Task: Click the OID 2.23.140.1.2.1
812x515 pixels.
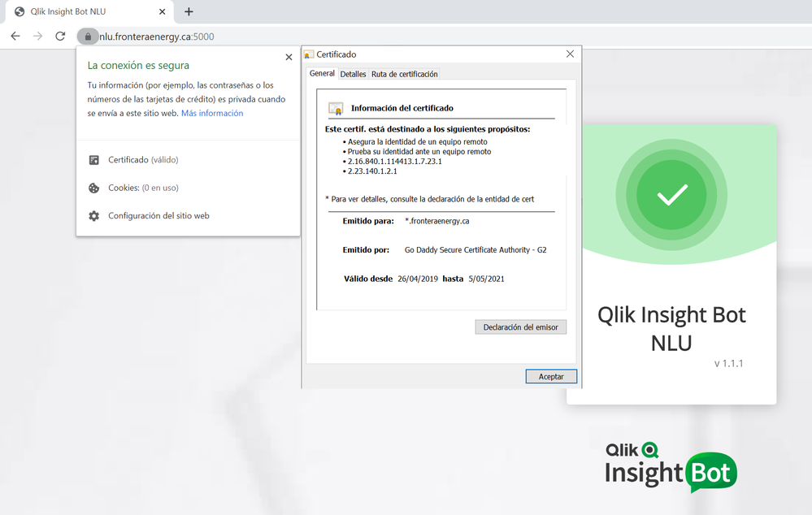Action: [372, 171]
